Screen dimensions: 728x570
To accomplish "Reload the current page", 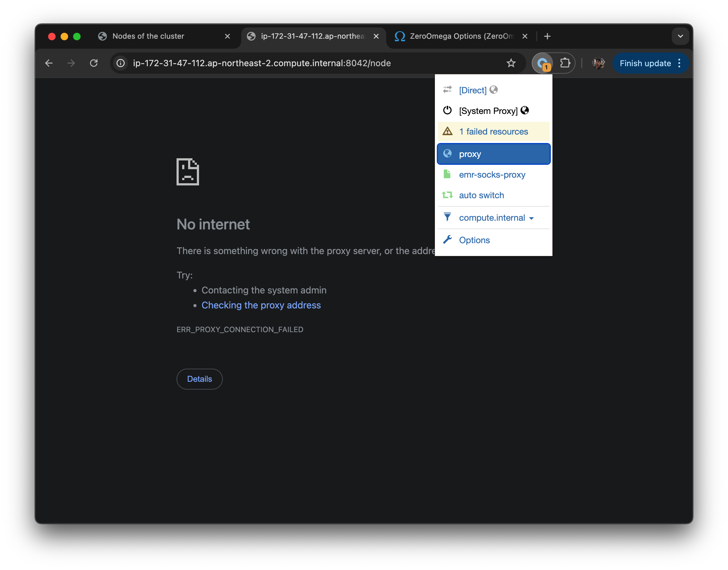I will coord(94,63).
